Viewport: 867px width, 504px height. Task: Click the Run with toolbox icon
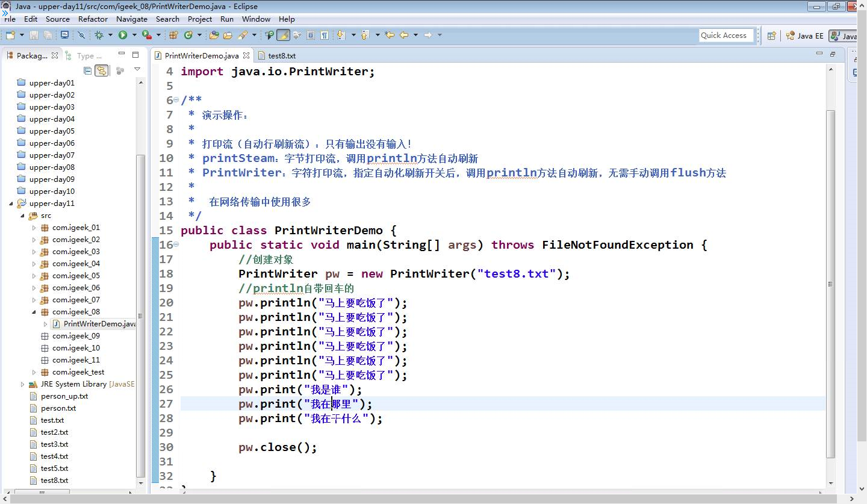coord(146,35)
